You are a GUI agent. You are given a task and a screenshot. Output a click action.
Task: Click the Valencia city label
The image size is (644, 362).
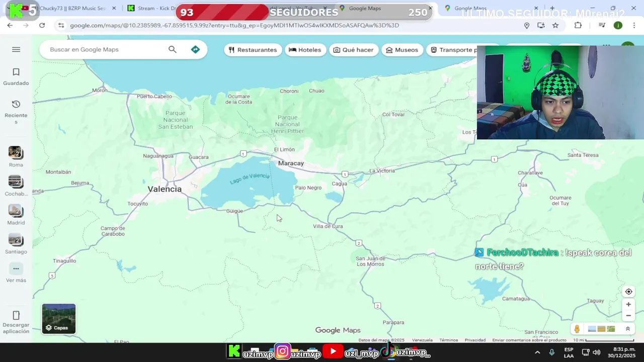pyautogui.click(x=165, y=189)
